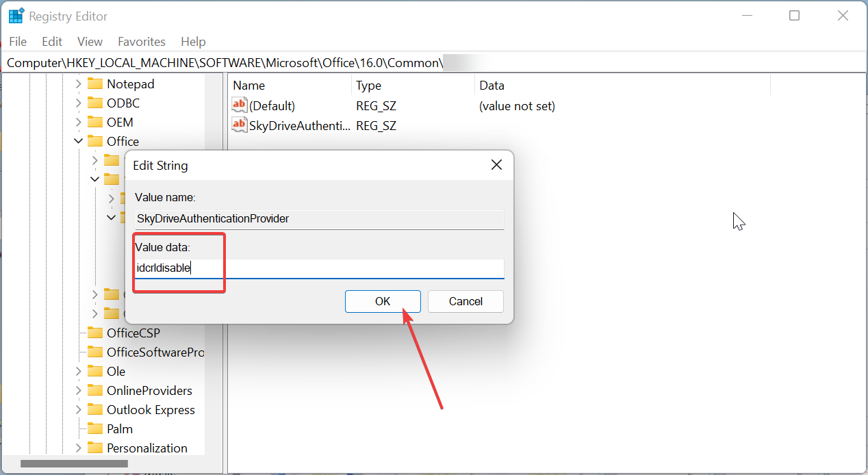
Task: Select the Ole tree label
Action: pos(116,372)
